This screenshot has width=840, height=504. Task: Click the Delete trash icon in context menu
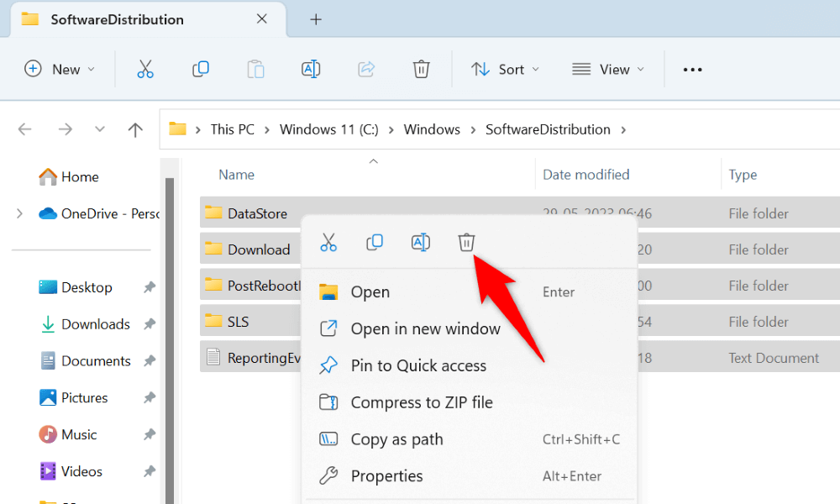pos(466,243)
